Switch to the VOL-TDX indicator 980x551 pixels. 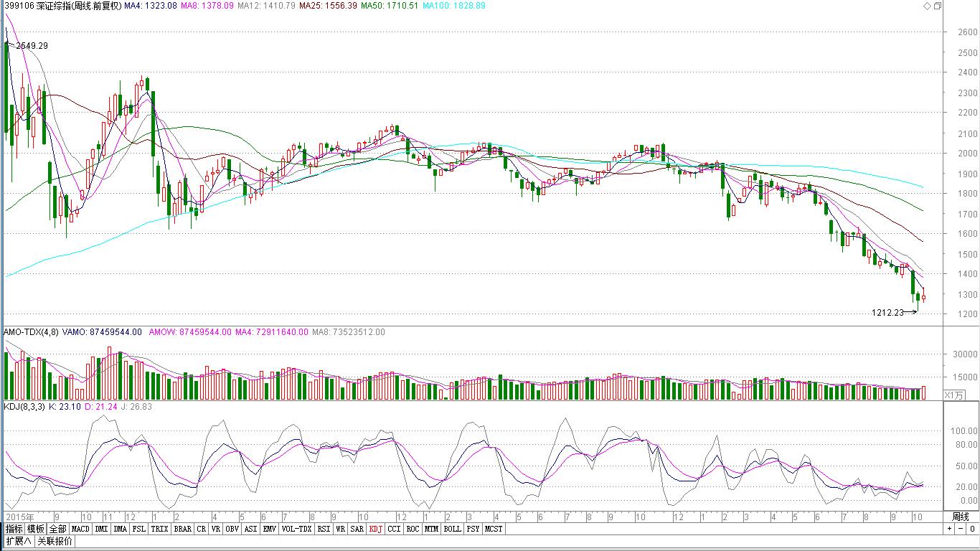click(297, 529)
